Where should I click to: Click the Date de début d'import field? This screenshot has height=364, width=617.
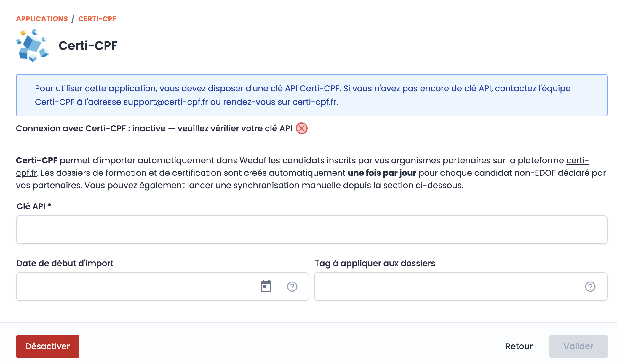point(133,286)
